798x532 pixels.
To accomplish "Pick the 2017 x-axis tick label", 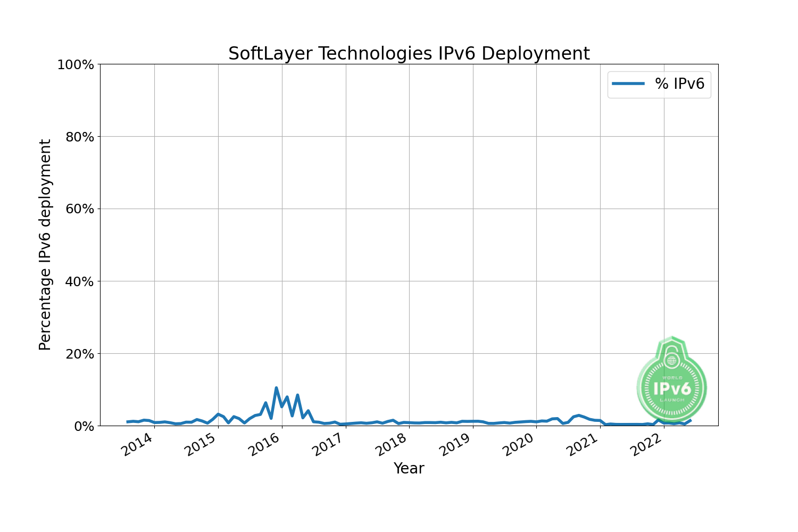I will click(328, 445).
